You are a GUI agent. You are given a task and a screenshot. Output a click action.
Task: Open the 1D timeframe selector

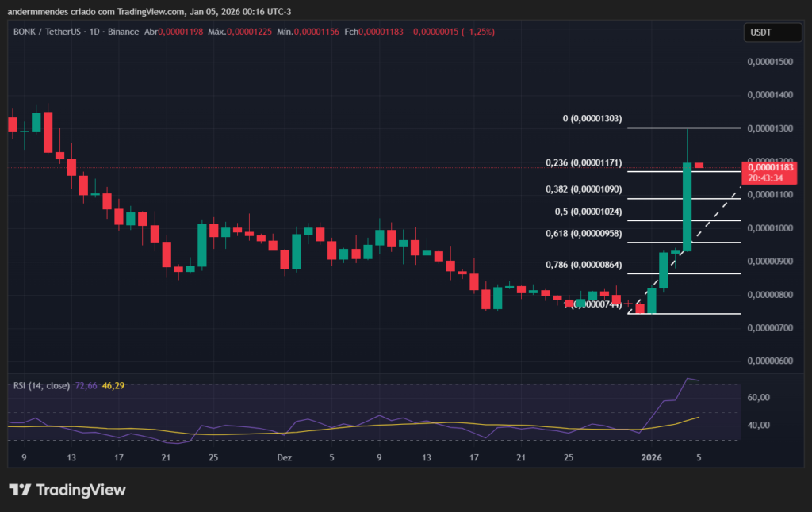coord(97,32)
